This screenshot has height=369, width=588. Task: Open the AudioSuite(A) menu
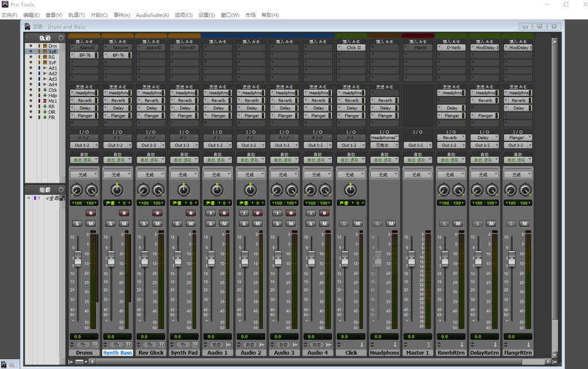click(x=152, y=15)
